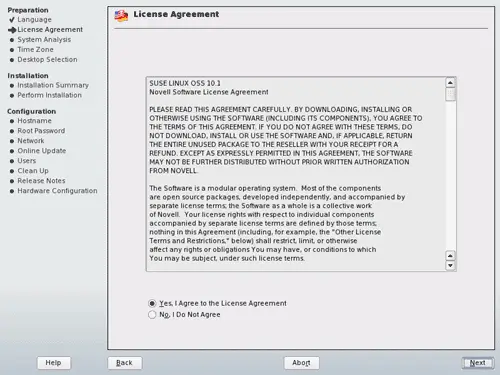The width and height of the screenshot is (500, 375).
Task: Click the arrow icon beside License Agreement step
Action: point(12,30)
